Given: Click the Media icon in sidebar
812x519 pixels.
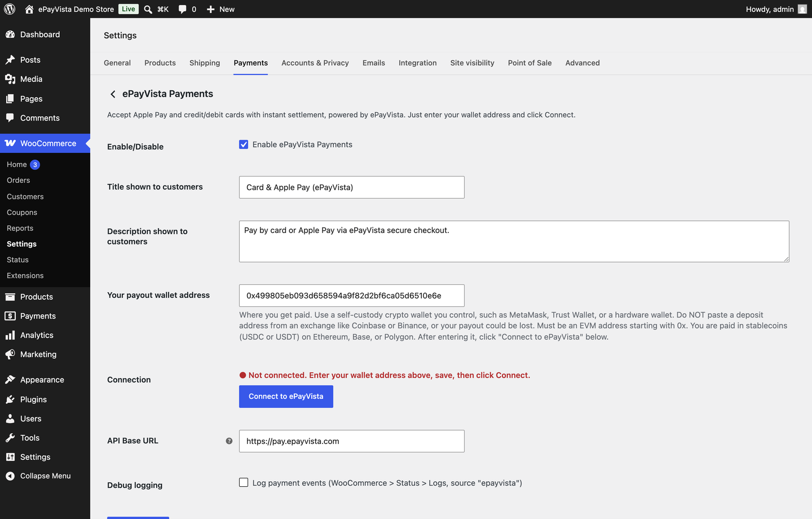Looking at the screenshot, I should (x=10, y=79).
